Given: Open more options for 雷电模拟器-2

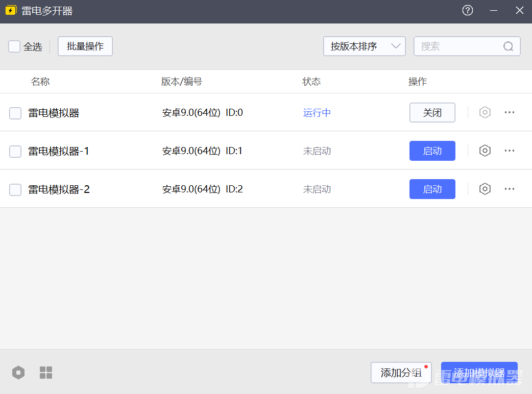Looking at the screenshot, I should 509,189.
